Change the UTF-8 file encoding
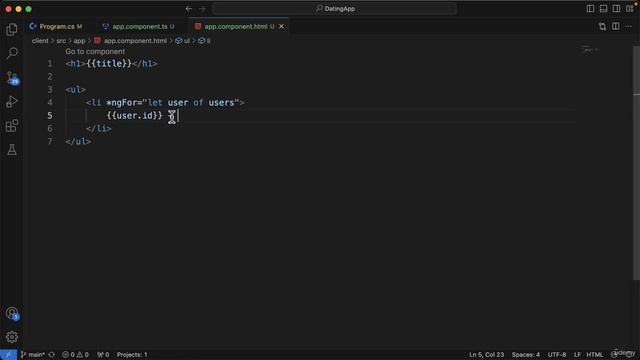640x360 pixels. pyautogui.click(x=557, y=355)
